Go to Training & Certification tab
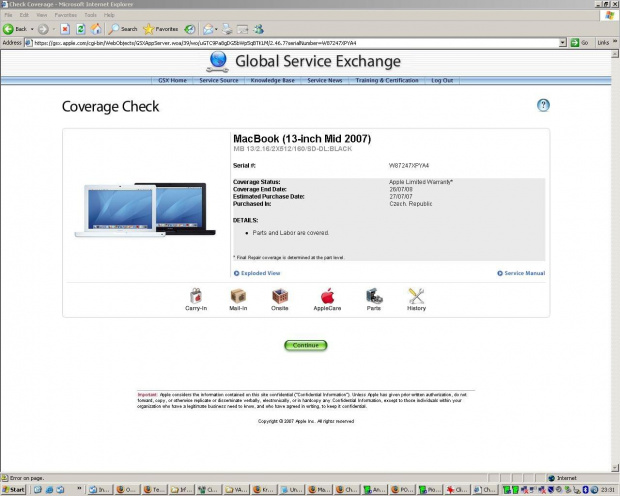The image size is (620, 496). (387, 80)
